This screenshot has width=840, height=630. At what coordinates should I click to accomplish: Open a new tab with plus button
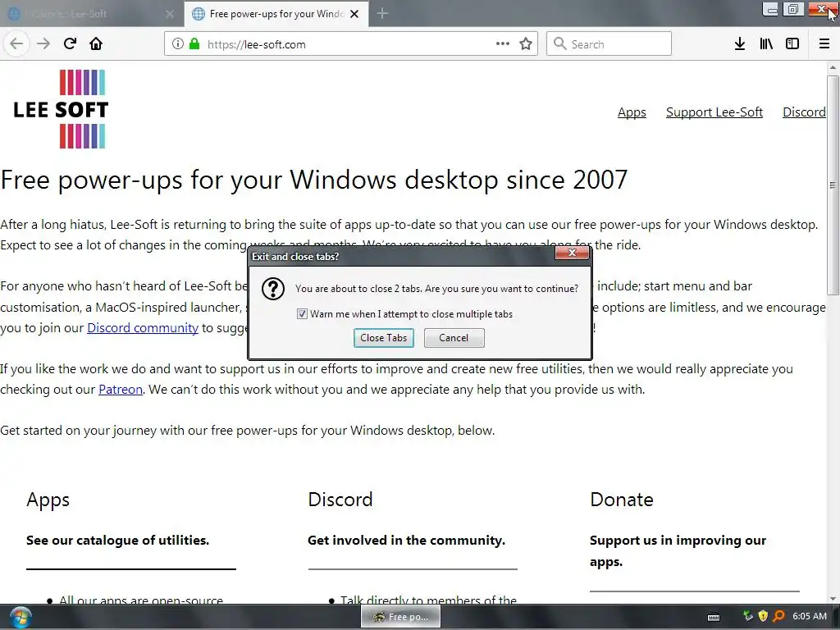pos(382,14)
